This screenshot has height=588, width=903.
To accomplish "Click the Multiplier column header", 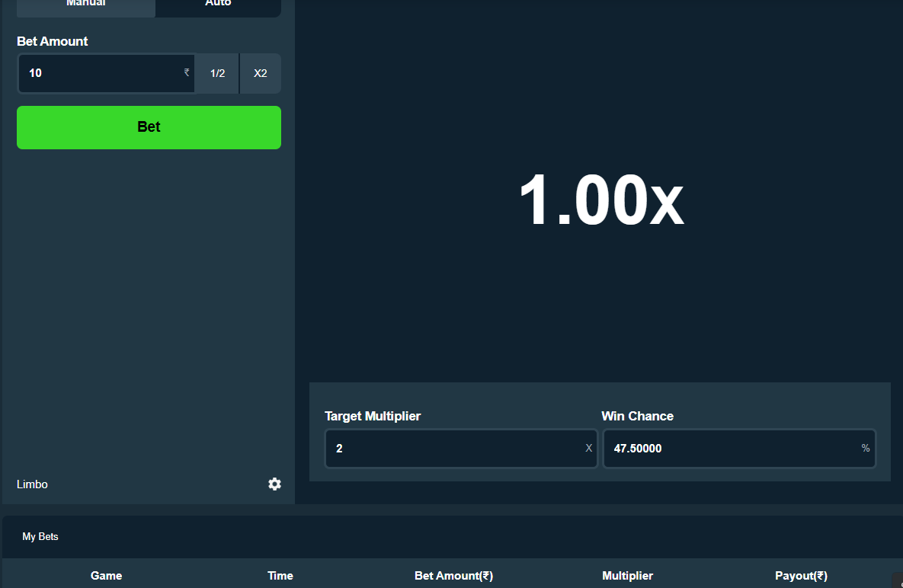I will [627, 575].
